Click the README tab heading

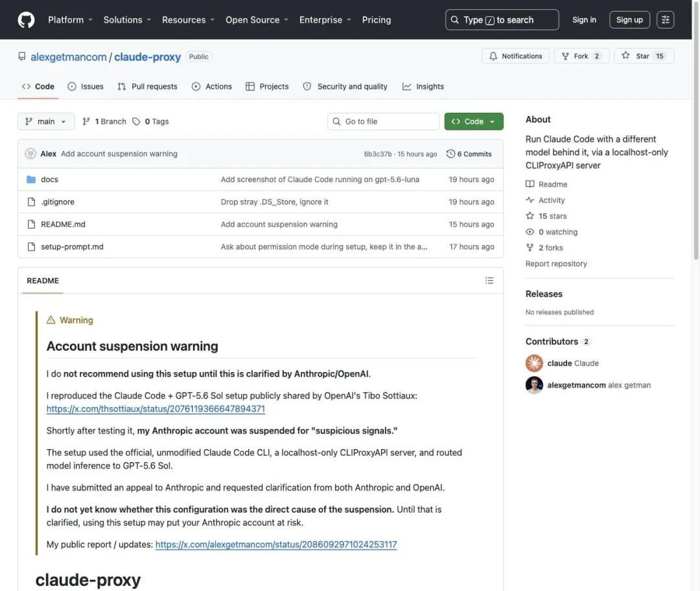tap(43, 281)
